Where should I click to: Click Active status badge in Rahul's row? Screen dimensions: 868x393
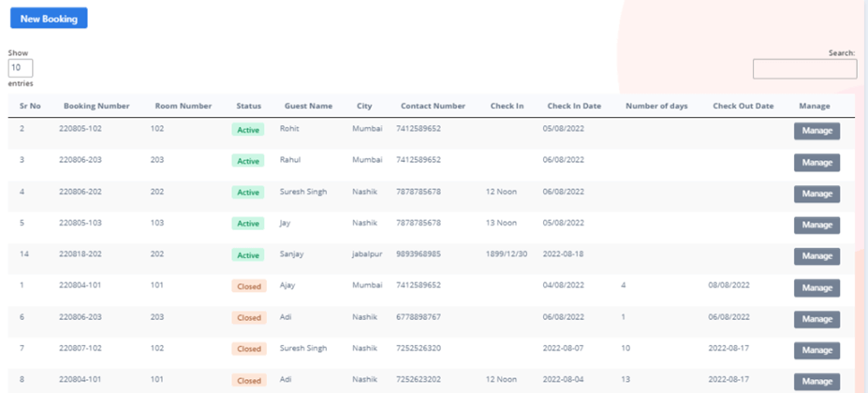(x=248, y=161)
